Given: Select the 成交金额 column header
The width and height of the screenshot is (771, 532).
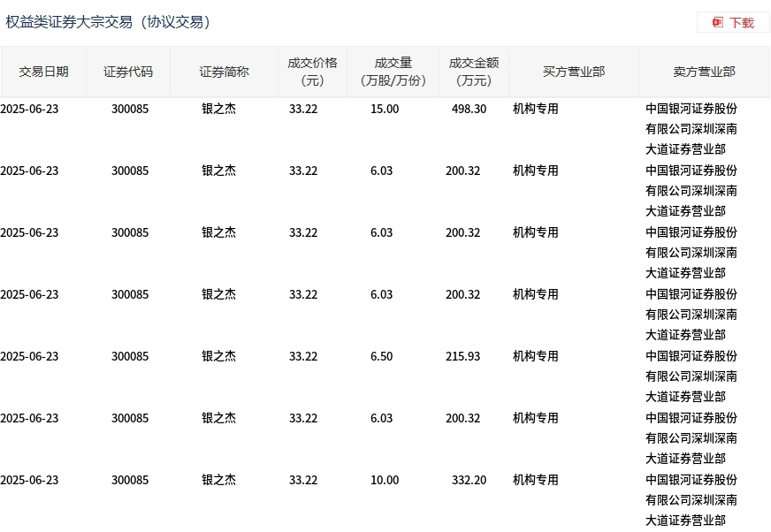Looking at the screenshot, I should click(474, 72).
